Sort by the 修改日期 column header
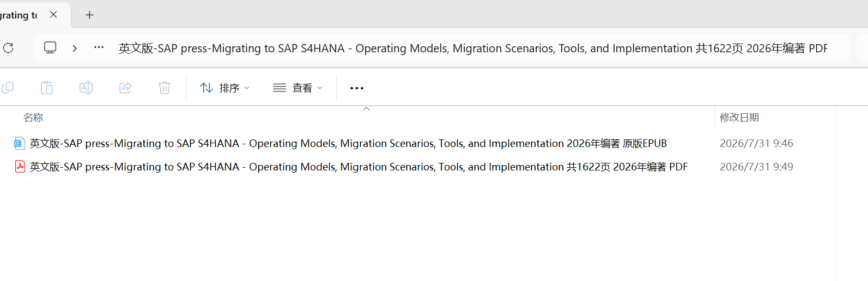This screenshot has height=281, width=868. coord(739,118)
